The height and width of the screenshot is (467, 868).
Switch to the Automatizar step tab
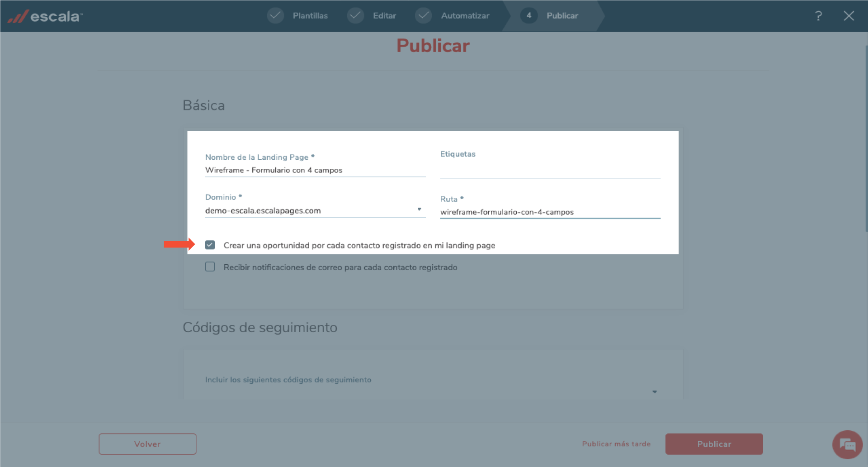point(465,16)
